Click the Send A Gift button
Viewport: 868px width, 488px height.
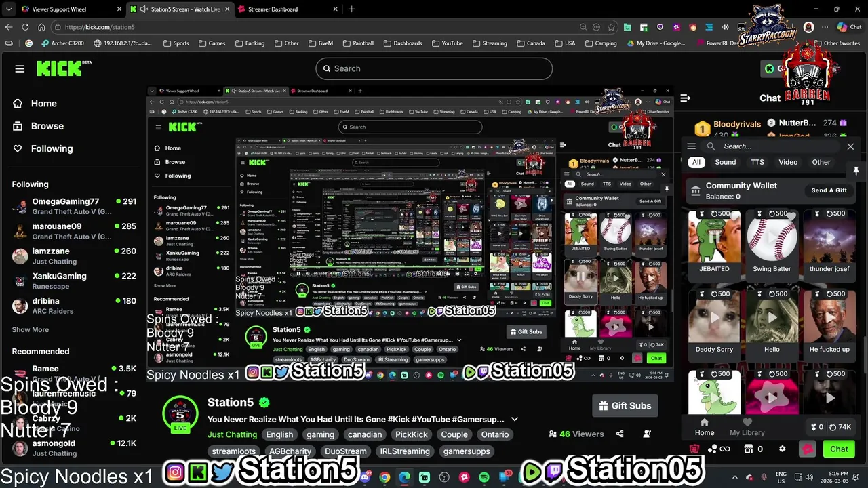pyautogui.click(x=829, y=190)
